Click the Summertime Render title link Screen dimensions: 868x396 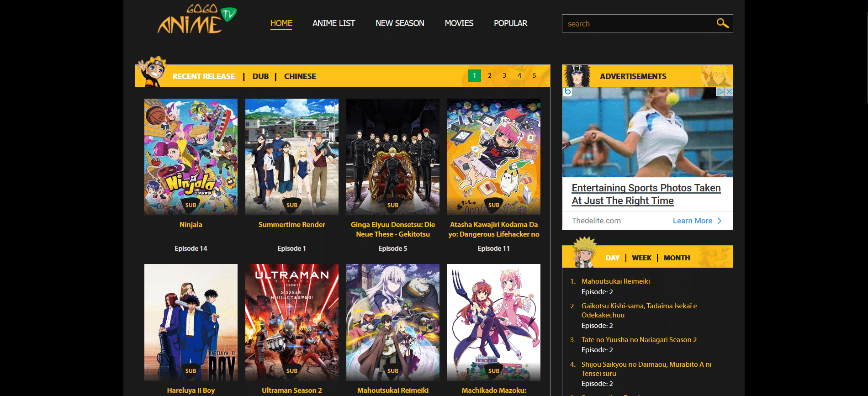(292, 225)
